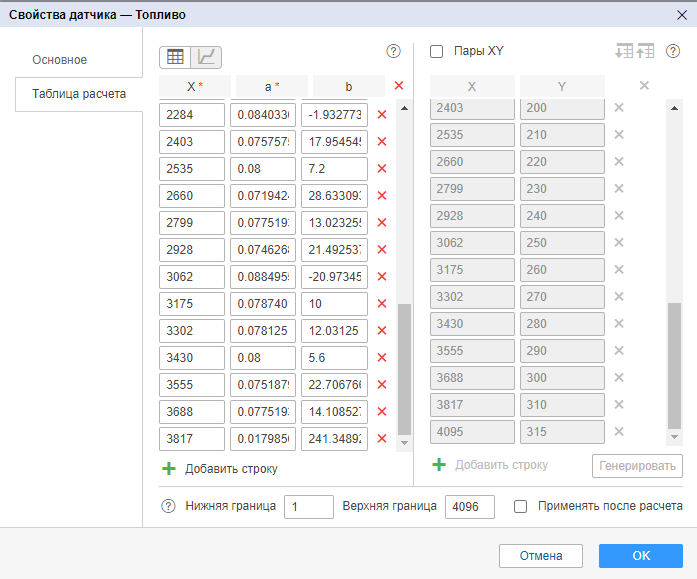Open the Основное tab
This screenshot has height=579, width=697.
60,60
